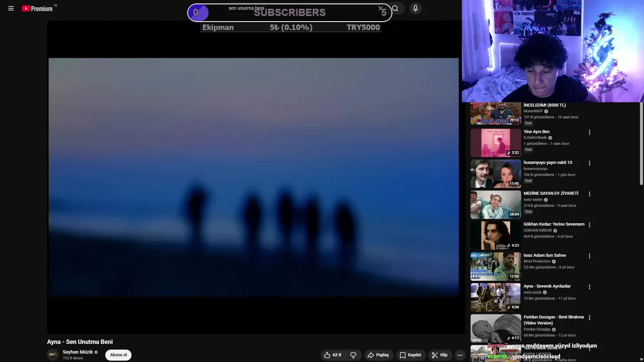The height and width of the screenshot is (362, 644).
Task: Open options for Feridun Duzagac video
Action: [590, 318]
